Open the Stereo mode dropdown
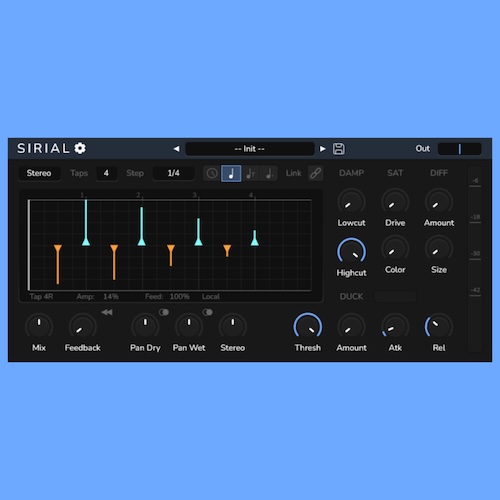This screenshot has width=500, height=500. point(39,173)
